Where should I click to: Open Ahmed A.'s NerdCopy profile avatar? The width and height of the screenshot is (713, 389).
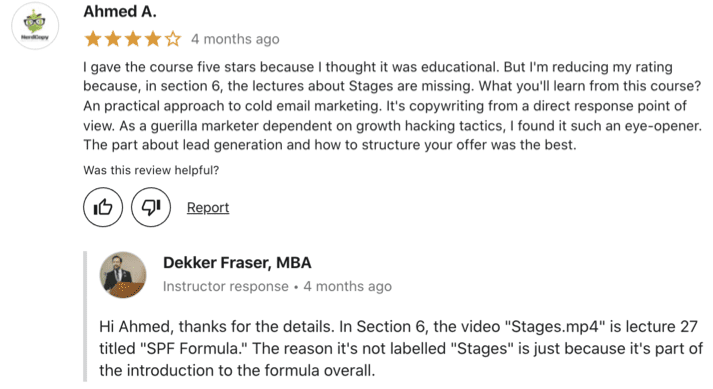pos(35,25)
